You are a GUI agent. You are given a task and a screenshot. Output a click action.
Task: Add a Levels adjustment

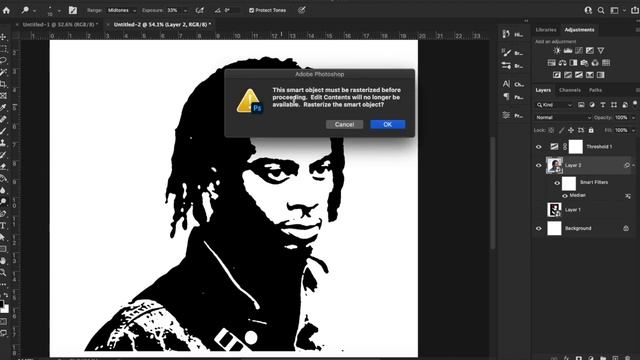tap(568, 51)
